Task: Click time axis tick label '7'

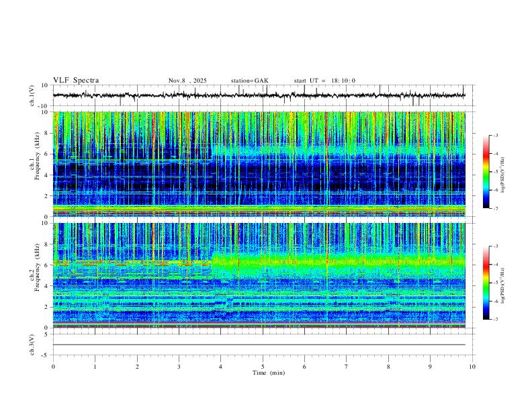Action: tap(347, 367)
